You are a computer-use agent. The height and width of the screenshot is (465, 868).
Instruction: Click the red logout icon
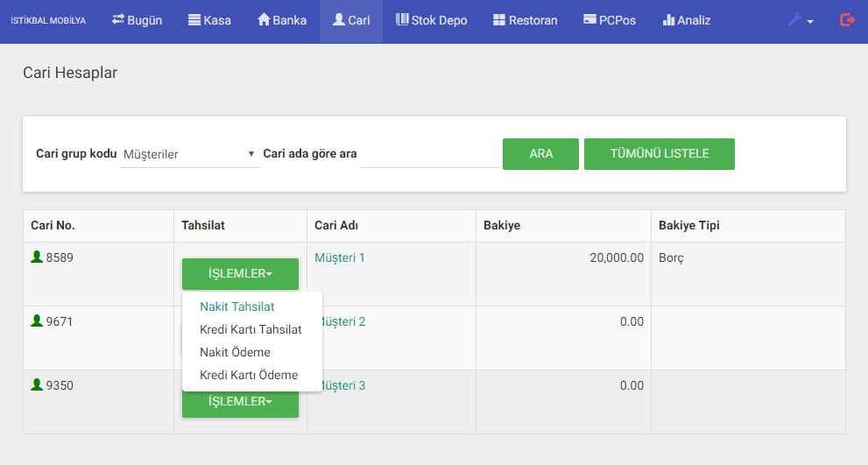(x=847, y=20)
